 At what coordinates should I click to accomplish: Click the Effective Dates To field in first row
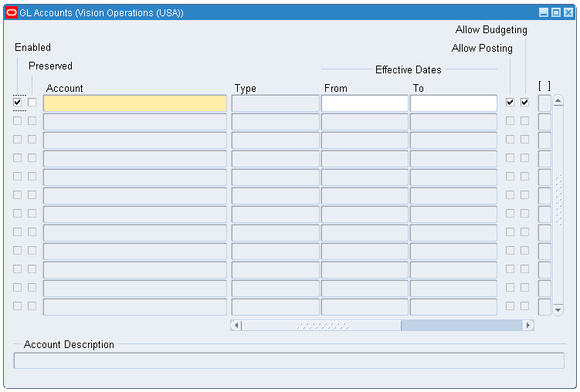[x=453, y=103]
